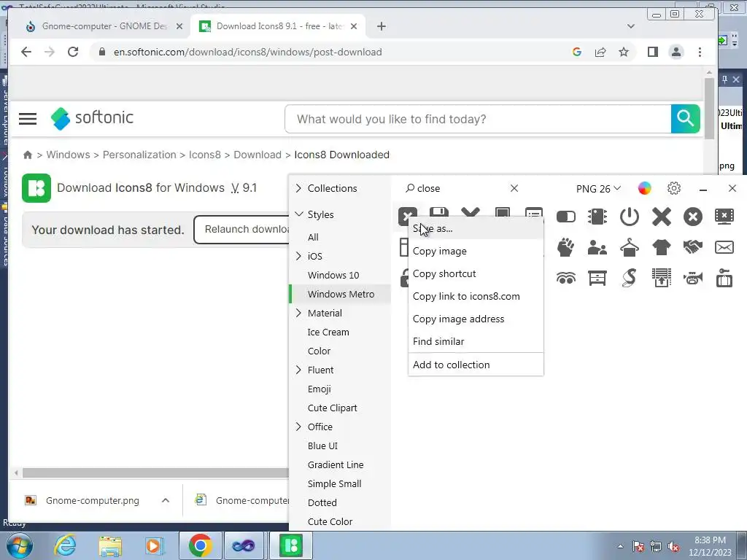The height and width of the screenshot is (560, 747).
Task: Select the envelope mail icon
Action: (x=724, y=247)
